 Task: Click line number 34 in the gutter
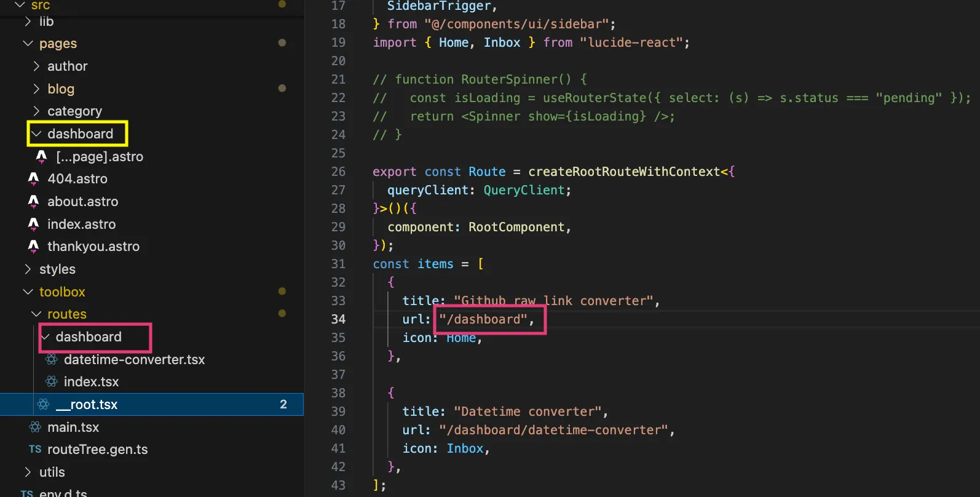pos(338,319)
